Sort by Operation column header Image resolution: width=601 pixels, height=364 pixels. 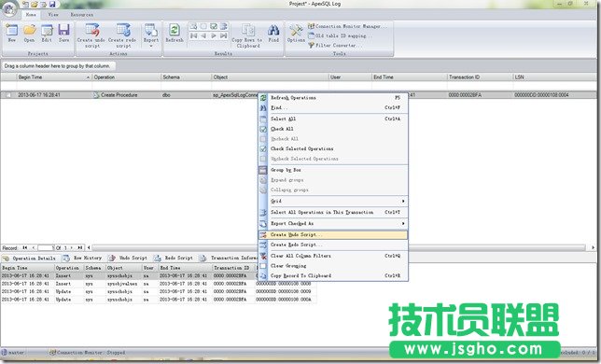tap(127, 77)
